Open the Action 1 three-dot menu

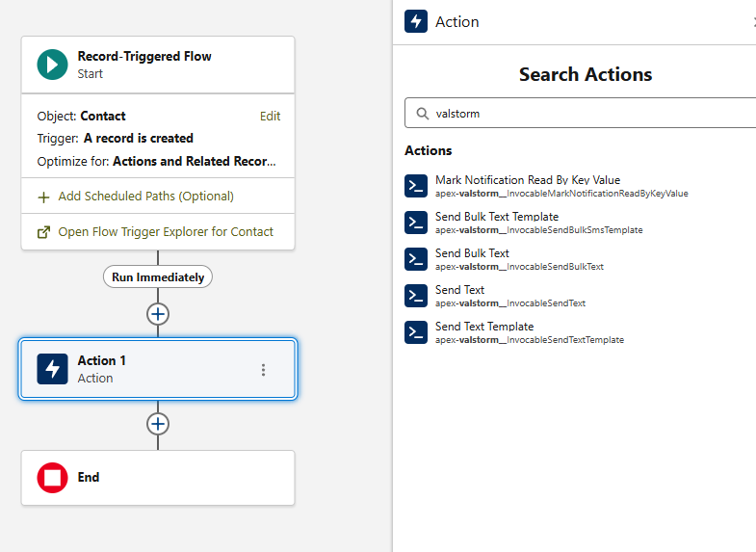(263, 370)
